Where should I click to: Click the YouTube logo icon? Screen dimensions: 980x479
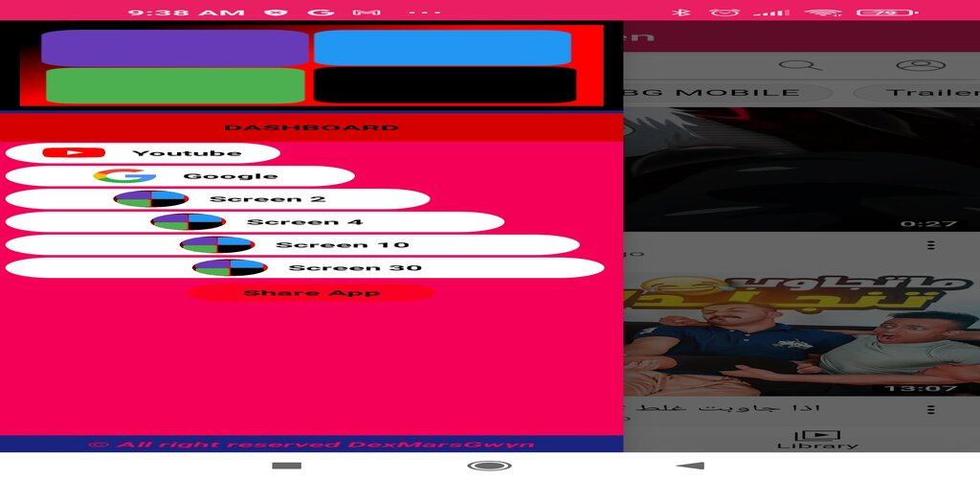74,152
